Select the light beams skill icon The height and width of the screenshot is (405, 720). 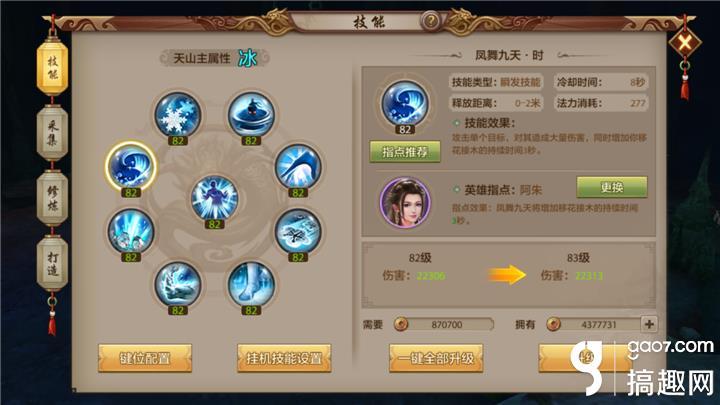[131, 231]
